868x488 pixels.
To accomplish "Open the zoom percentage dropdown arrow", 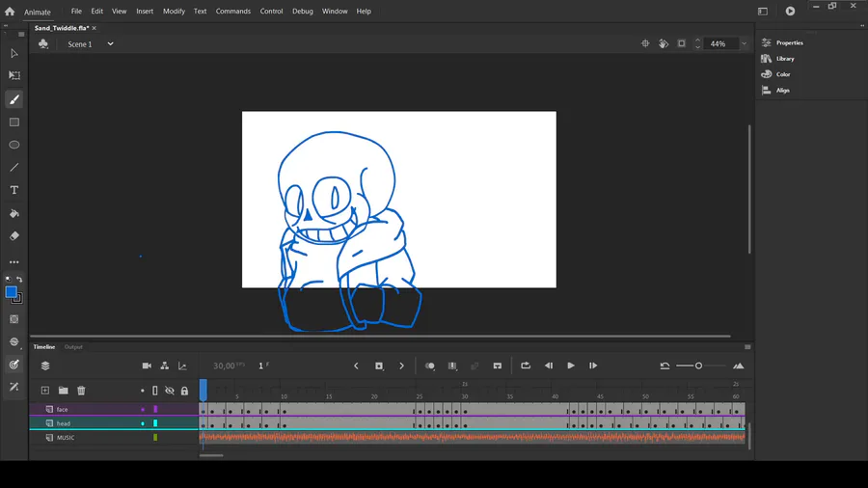I will point(744,43).
